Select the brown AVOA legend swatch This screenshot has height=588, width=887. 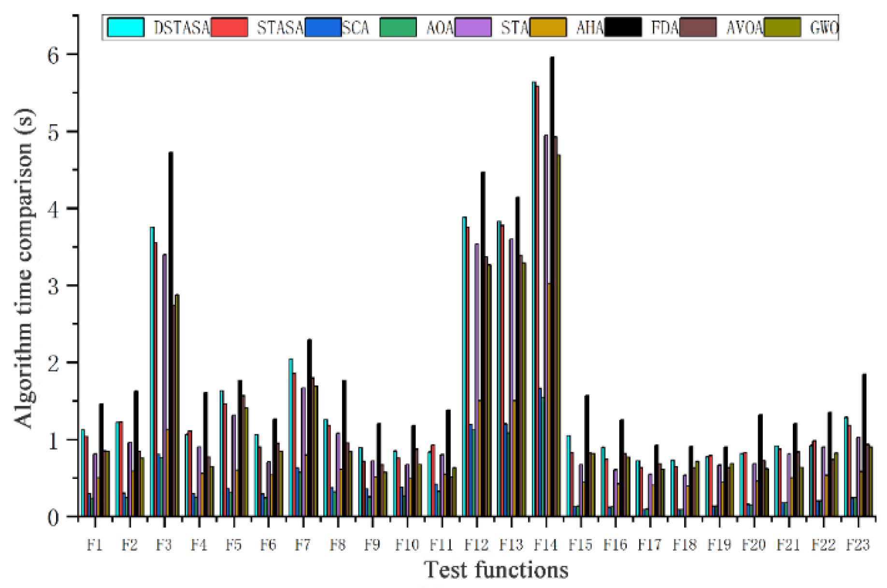(698, 28)
